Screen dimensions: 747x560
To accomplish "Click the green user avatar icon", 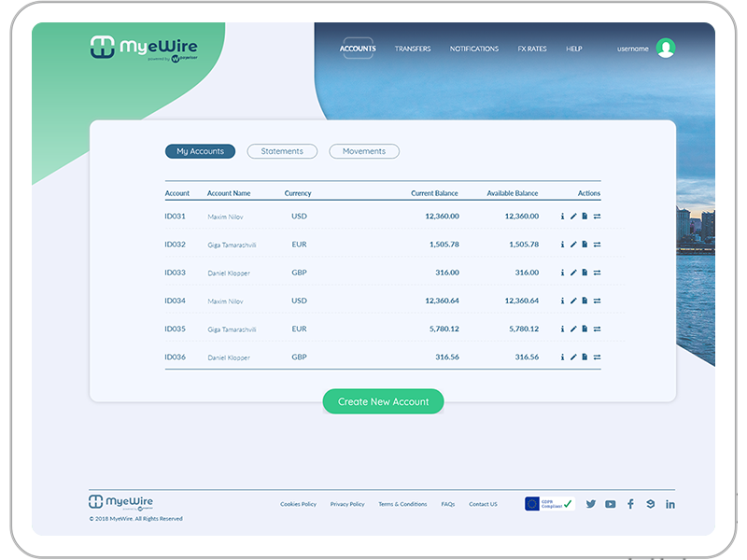I will [665, 49].
